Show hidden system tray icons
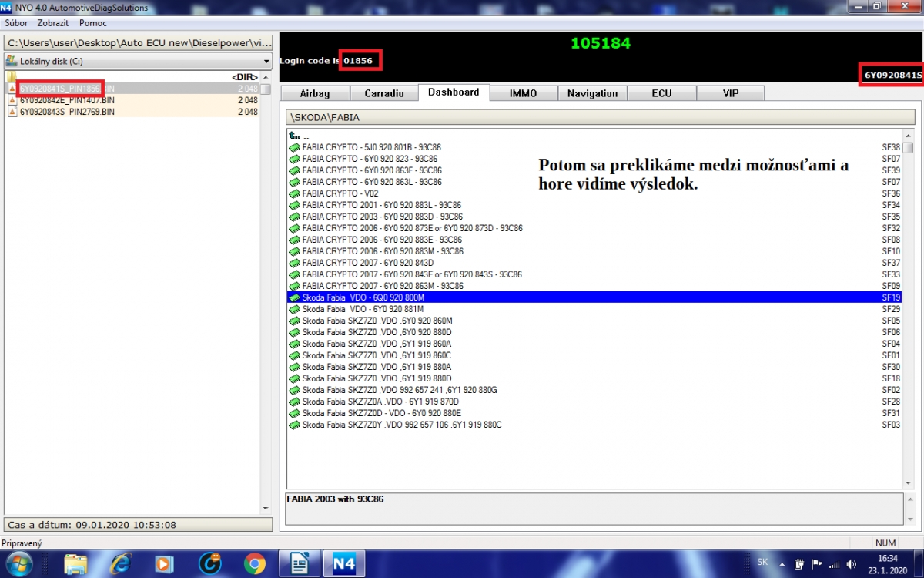This screenshot has height=578, width=924. coord(783,563)
